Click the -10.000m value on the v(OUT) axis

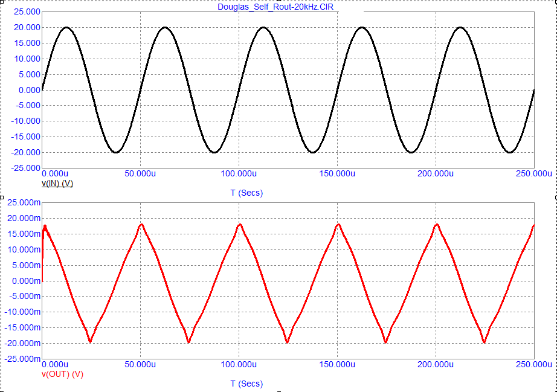point(22,312)
